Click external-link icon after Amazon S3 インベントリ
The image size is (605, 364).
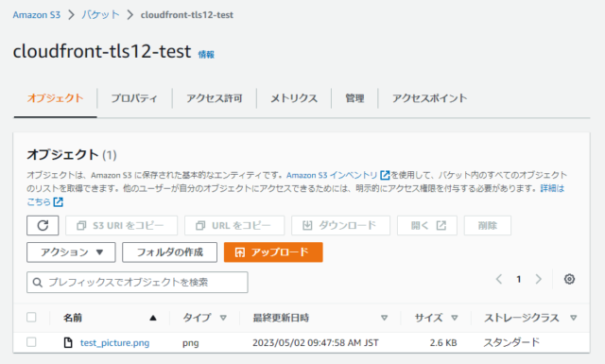point(385,175)
